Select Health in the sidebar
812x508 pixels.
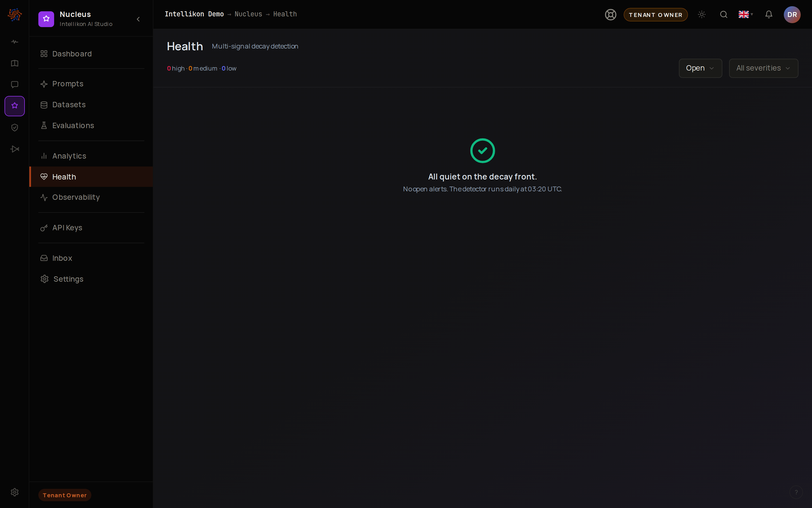(91, 177)
